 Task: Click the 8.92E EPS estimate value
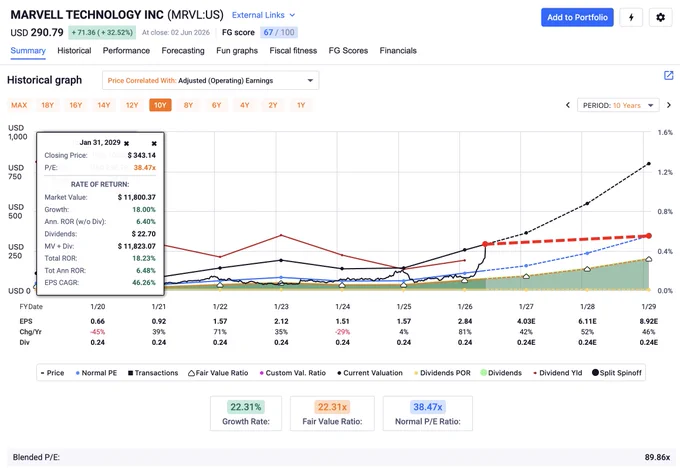coord(649,321)
